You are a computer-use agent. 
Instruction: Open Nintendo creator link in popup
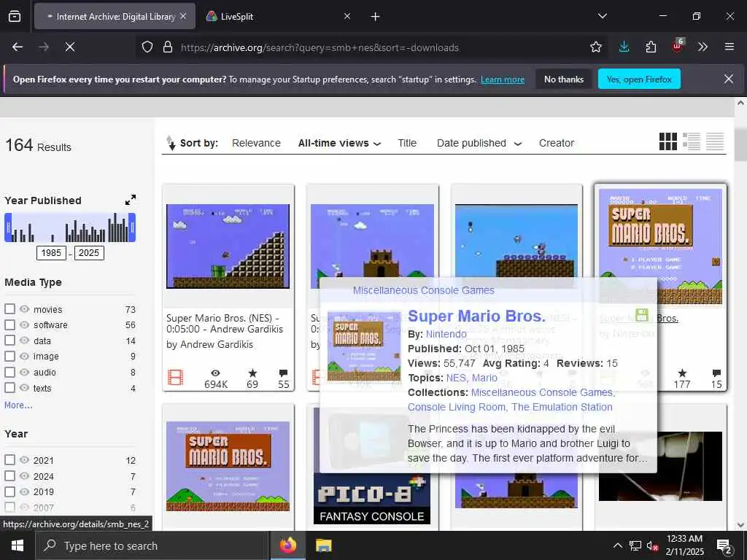click(446, 334)
